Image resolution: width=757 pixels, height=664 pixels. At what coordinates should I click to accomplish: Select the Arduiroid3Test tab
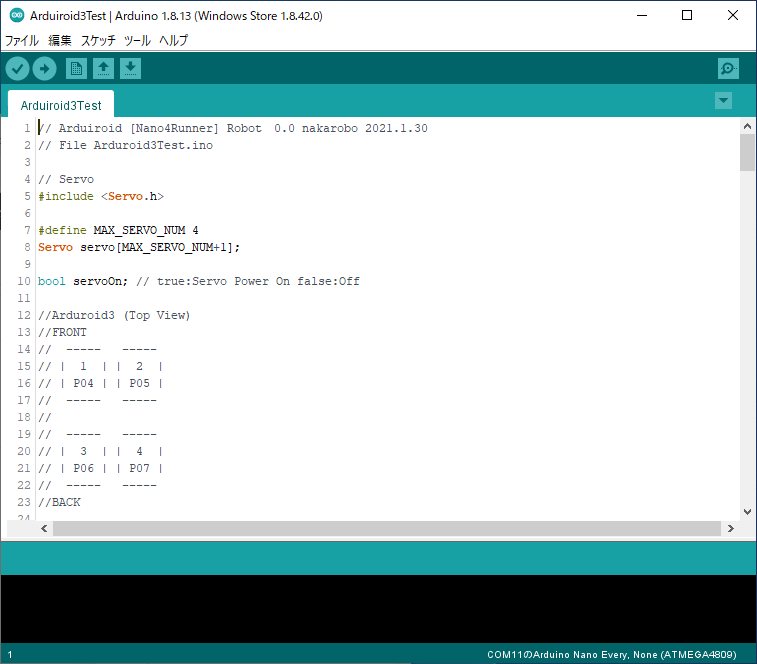coord(61,104)
